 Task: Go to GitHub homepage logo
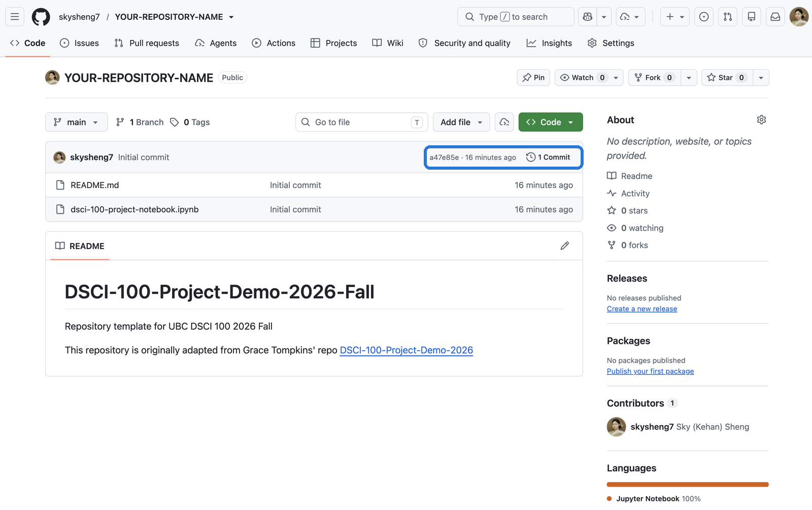(41, 17)
